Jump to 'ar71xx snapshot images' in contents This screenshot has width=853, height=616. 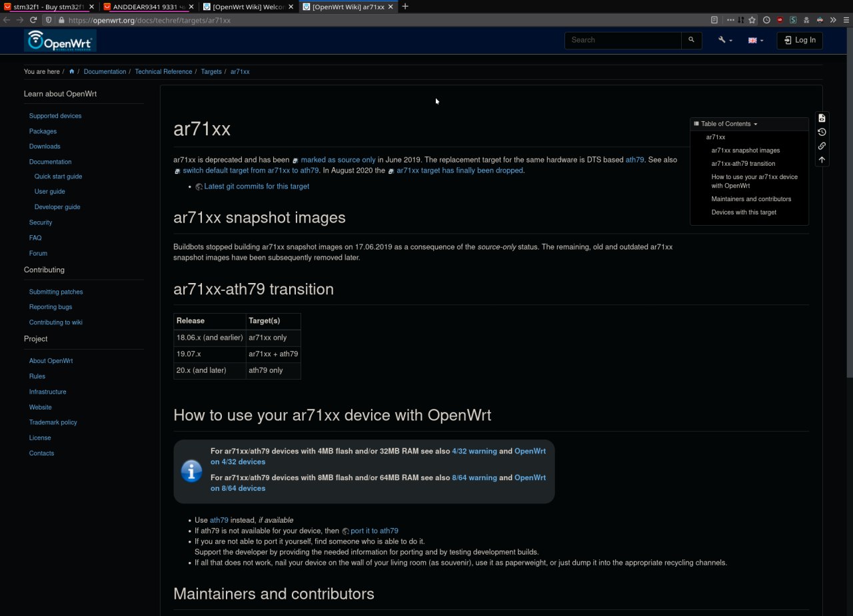click(746, 151)
